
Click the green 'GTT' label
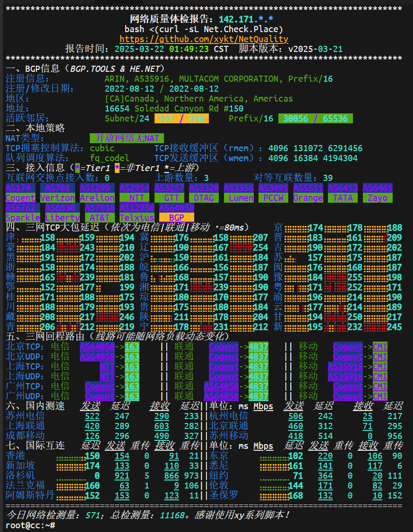point(169,198)
